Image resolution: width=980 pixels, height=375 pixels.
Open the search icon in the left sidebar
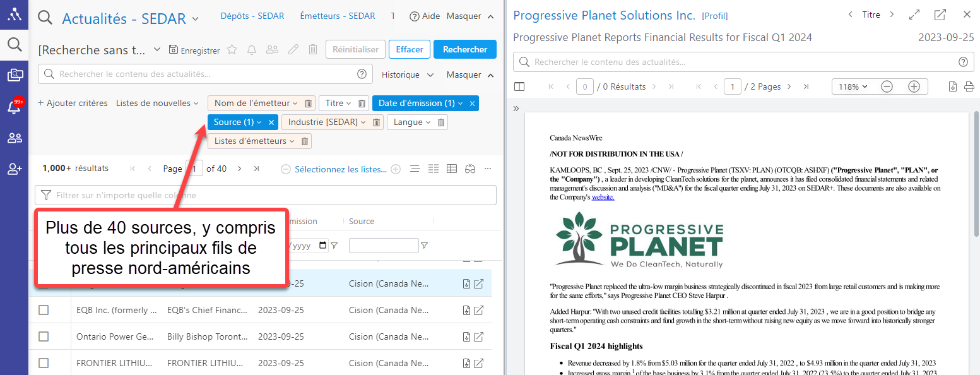coord(14,44)
